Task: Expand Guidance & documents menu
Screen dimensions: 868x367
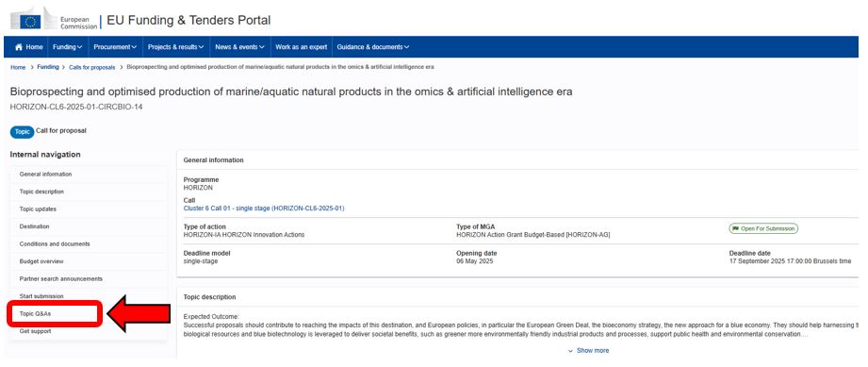Action: point(373,47)
